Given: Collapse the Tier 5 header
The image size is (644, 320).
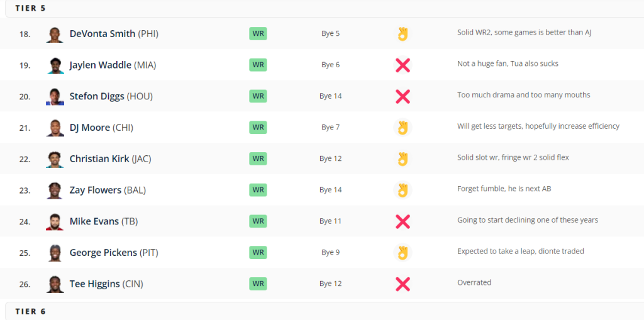Looking at the screenshot, I should coord(325,8).
